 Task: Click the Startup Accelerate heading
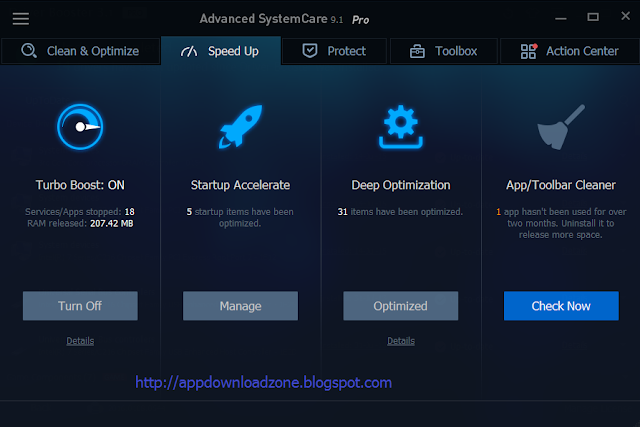(x=240, y=185)
